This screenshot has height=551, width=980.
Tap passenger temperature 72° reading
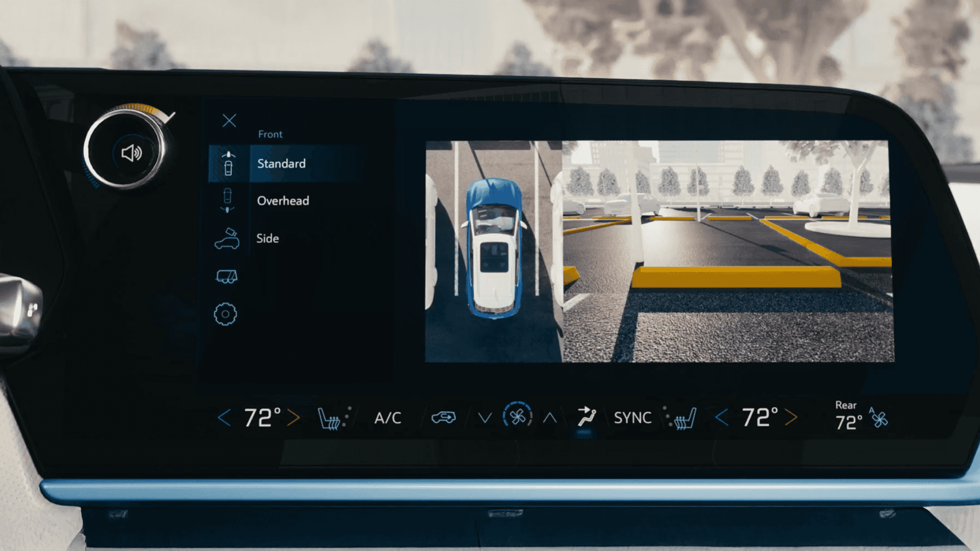(760, 417)
